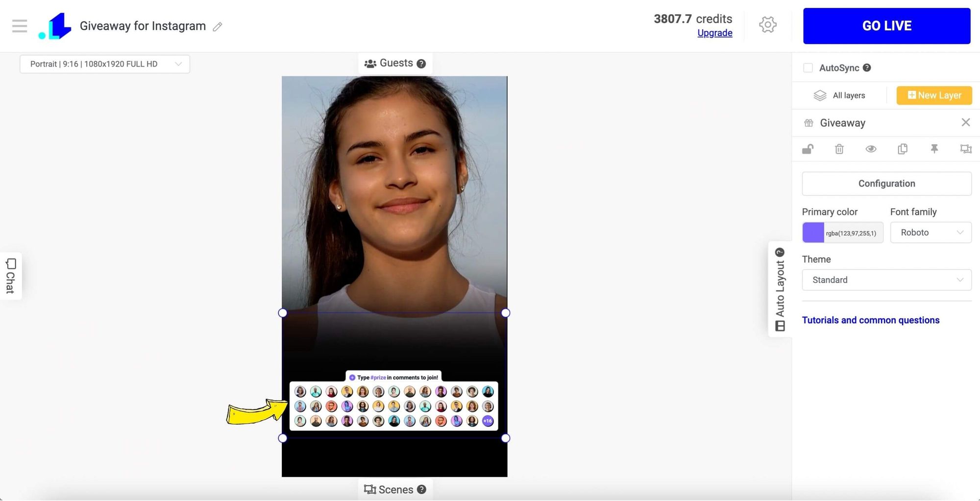Click the Scenes help question mark

(x=421, y=489)
